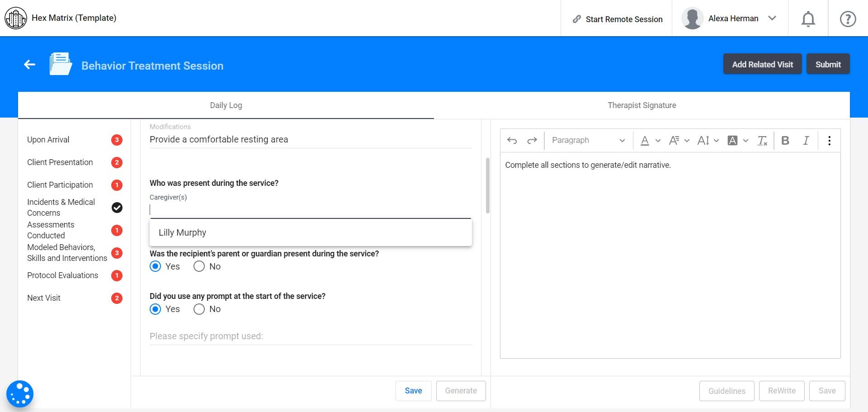
Task: Switch to the Therapist Signature tab
Action: pyautogui.click(x=642, y=105)
